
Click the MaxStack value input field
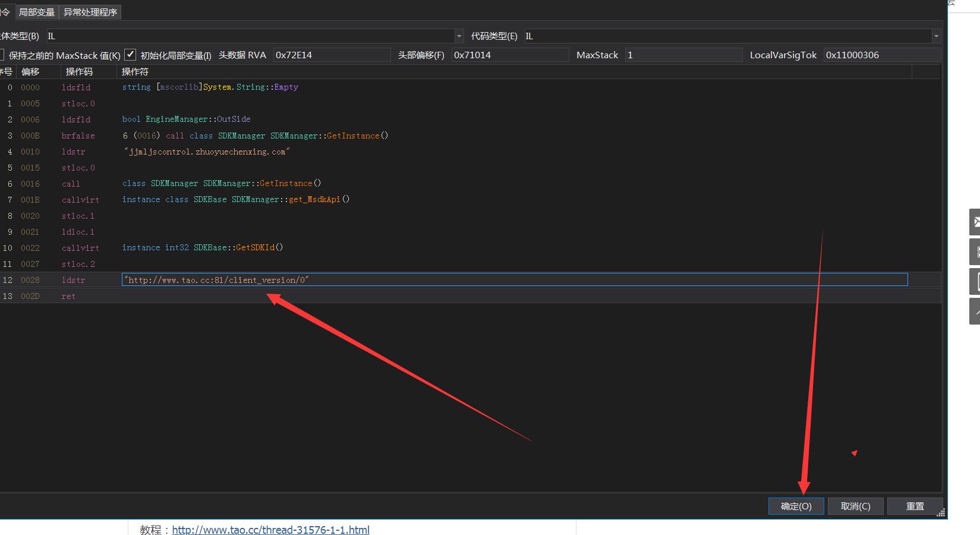pyautogui.click(x=683, y=55)
